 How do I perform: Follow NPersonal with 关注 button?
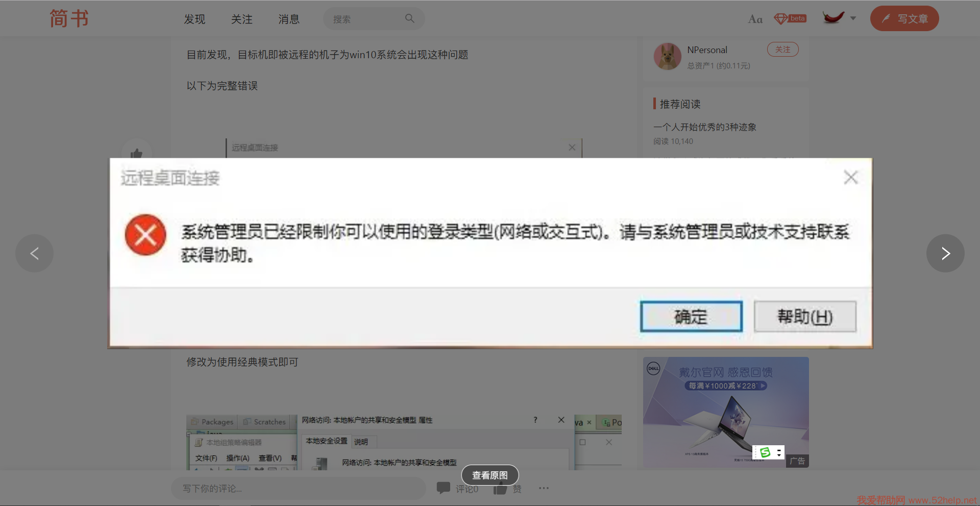[782, 50]
